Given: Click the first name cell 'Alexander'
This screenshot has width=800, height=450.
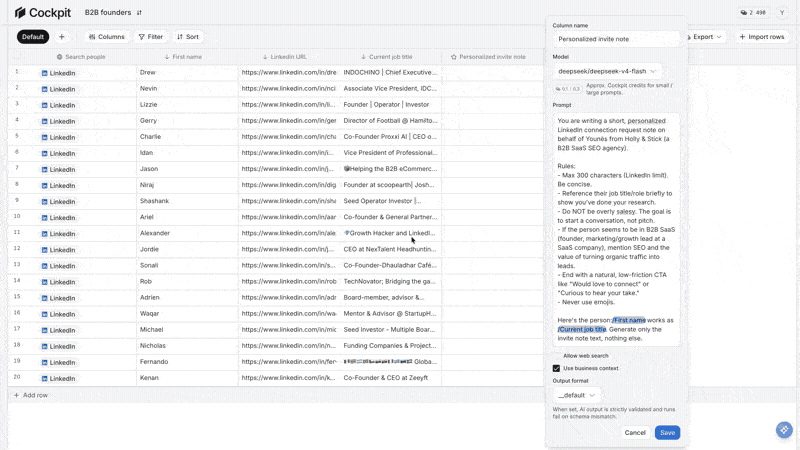Looking at the screenshot, I should pyautogui.click(x=187, y=233).
